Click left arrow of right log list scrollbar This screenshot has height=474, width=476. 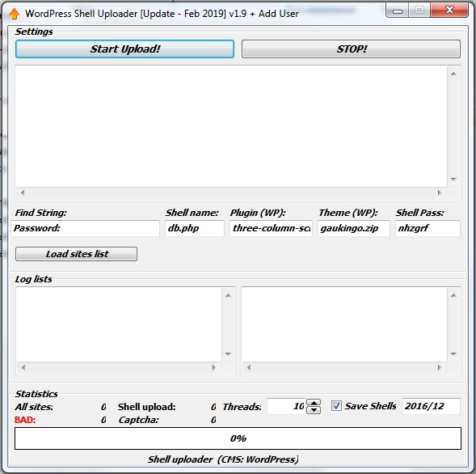(x=249, y=368)
